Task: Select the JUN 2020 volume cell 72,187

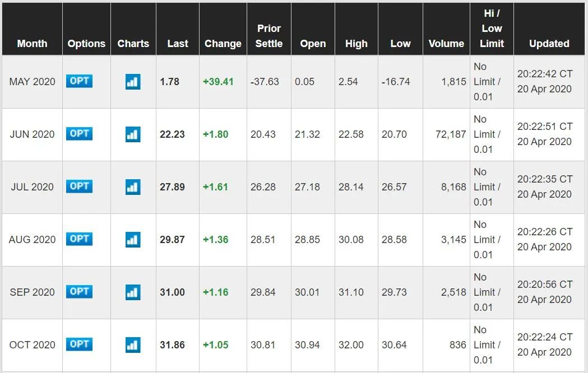Action: point(451,134)
